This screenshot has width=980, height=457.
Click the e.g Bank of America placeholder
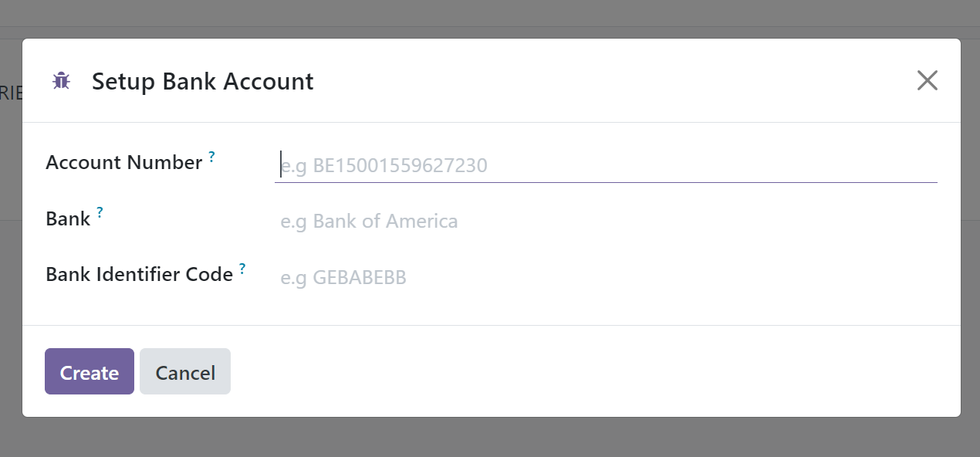tap(369, 222)
